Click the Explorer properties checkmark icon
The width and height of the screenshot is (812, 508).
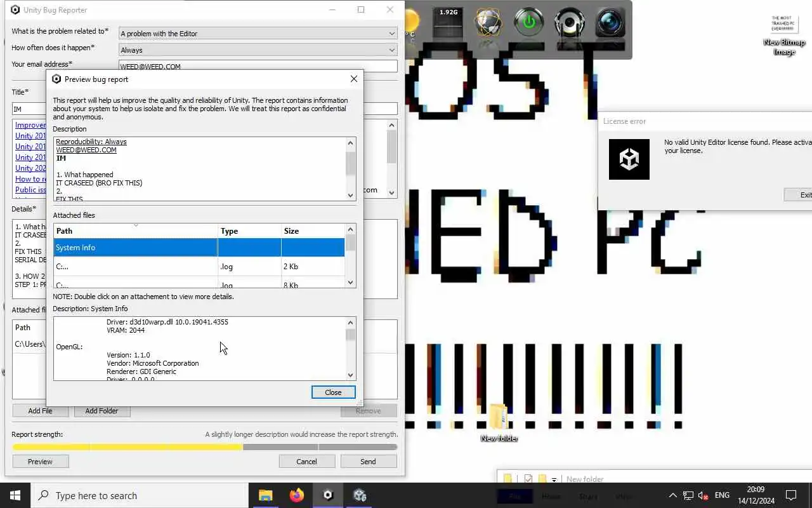tap(528, 479)
